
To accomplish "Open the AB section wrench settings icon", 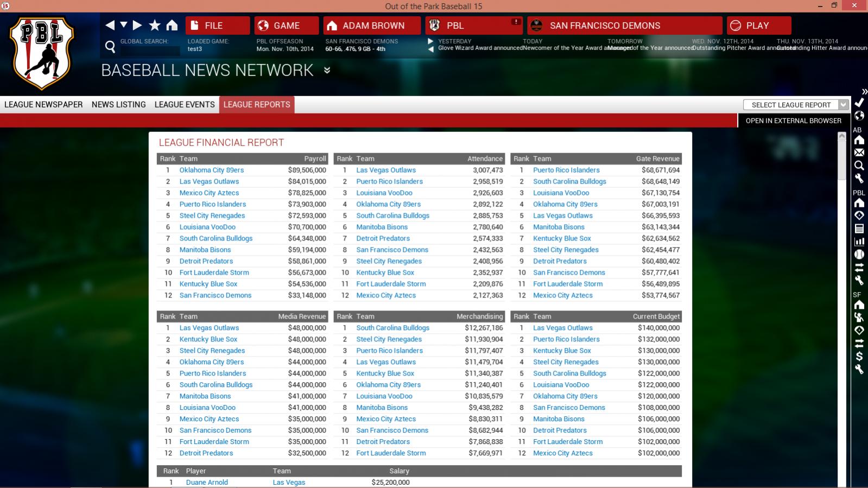I will click(x=859, y=178).
